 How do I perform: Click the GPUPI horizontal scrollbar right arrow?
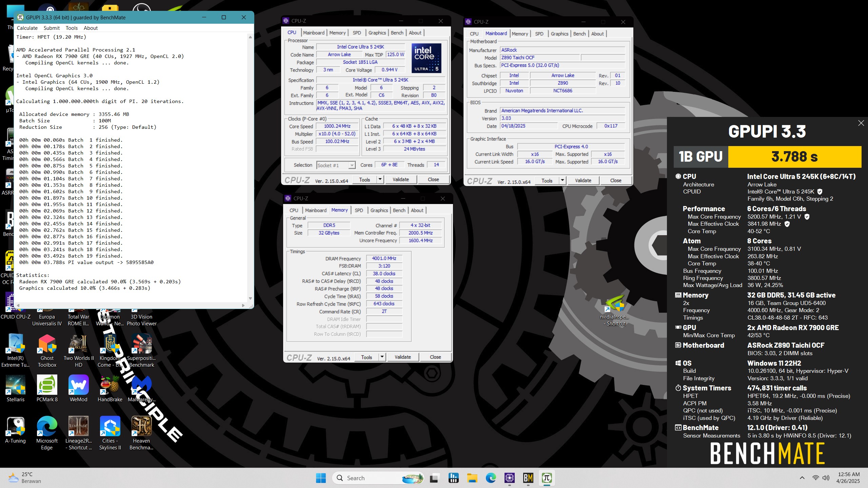(x=243, y=305)
